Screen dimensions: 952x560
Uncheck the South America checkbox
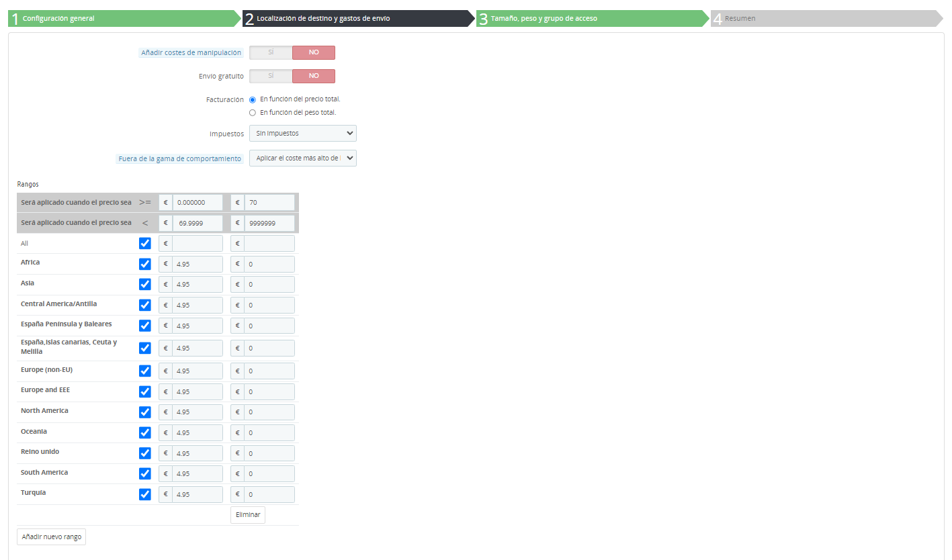[144, 474]
